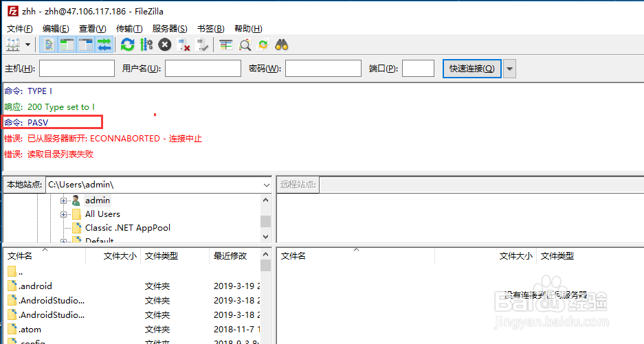This screenshot has height=344, width=644.
Task: Open the 传输(T) menu
Action: click(129, 29)
